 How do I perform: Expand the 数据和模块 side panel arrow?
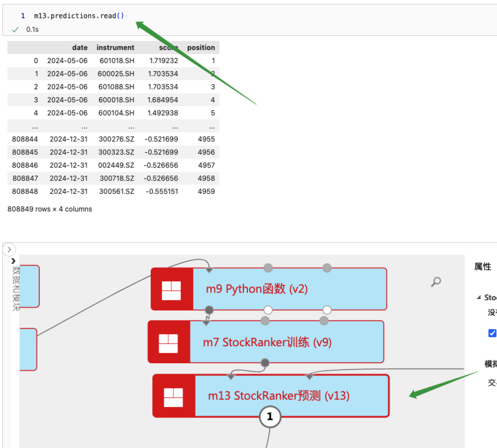[x=13, y=261]
